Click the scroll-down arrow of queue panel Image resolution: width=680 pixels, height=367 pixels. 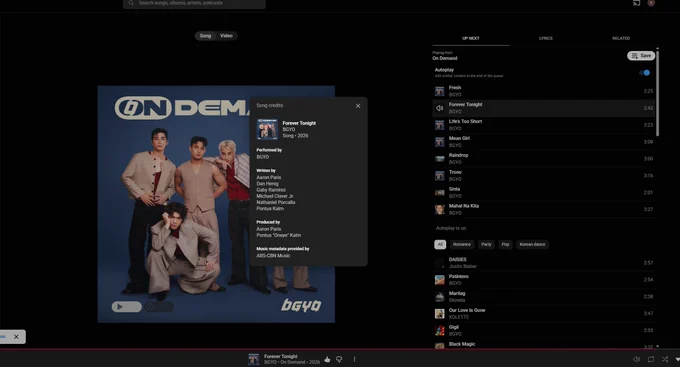coord(658,346)
